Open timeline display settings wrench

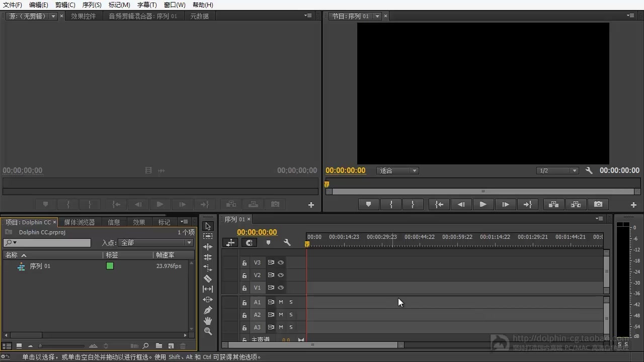[287, 243]
